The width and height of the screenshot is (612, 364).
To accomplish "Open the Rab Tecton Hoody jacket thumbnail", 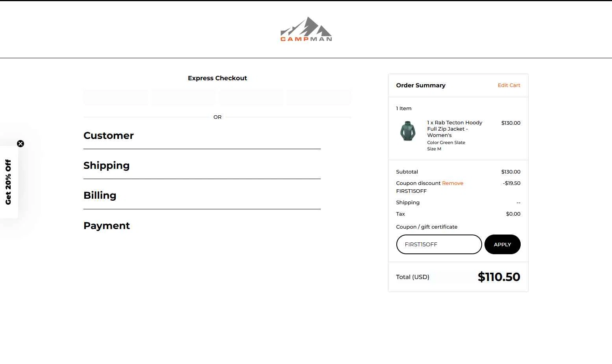I will (x=408, y=131).
